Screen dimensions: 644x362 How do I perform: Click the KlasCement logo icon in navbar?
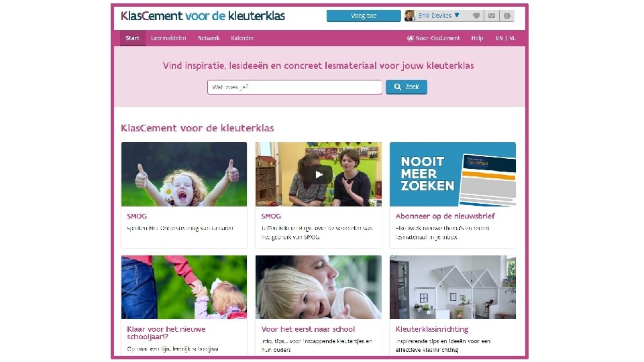point(410,38)
